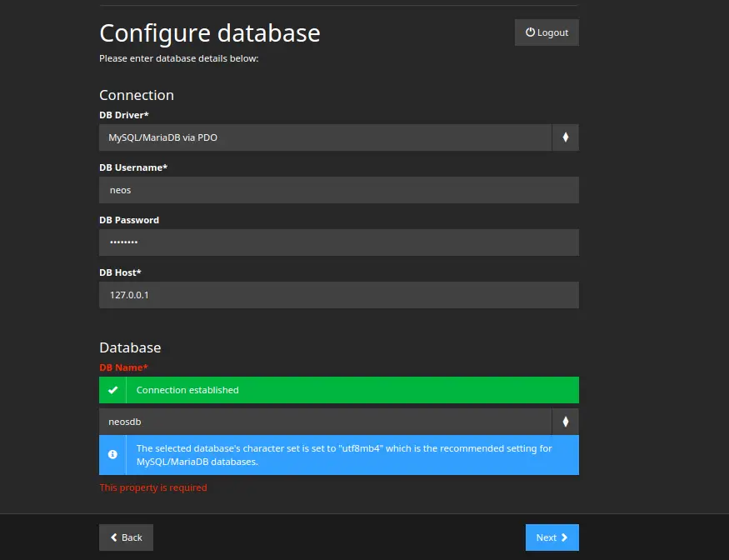Screen dimensions: 729x560
Task: Click into the DB Password field
Action: click(338, 242)
